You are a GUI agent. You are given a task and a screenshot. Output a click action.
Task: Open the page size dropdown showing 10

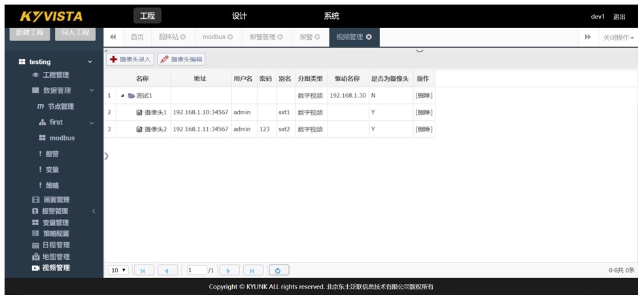(x=118, y=270)
